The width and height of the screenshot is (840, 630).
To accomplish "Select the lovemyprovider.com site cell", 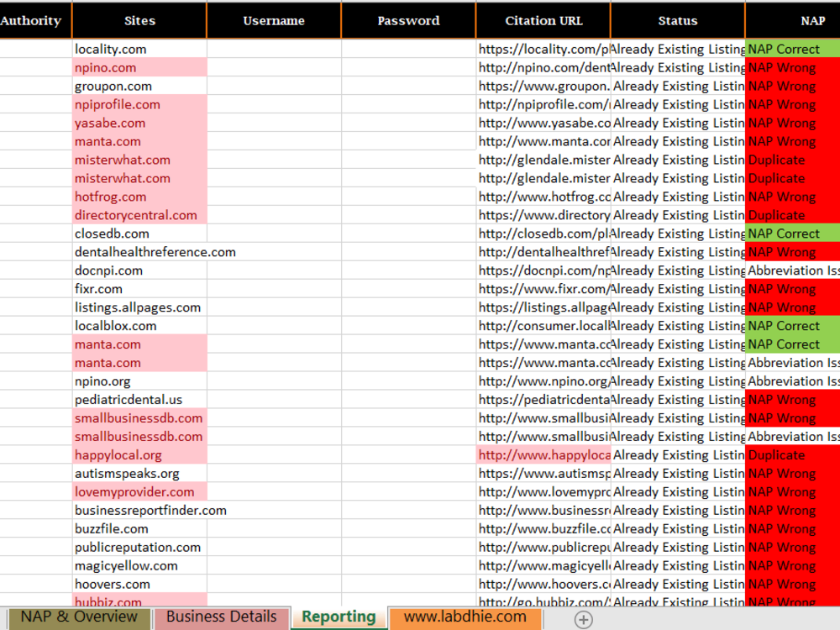I will (139, 491).
